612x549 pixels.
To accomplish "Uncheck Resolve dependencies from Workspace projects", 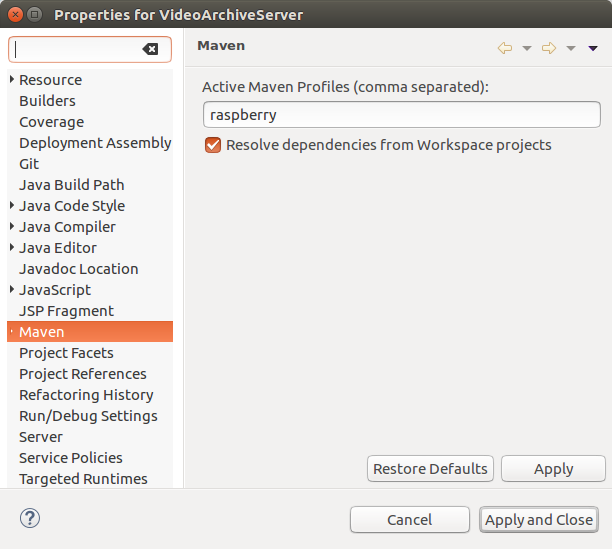I will 212,145.
